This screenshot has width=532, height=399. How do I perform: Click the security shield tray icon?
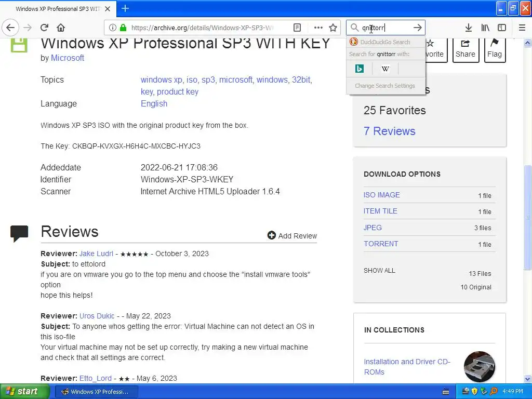pyautogui.click(x=475, y=392)
